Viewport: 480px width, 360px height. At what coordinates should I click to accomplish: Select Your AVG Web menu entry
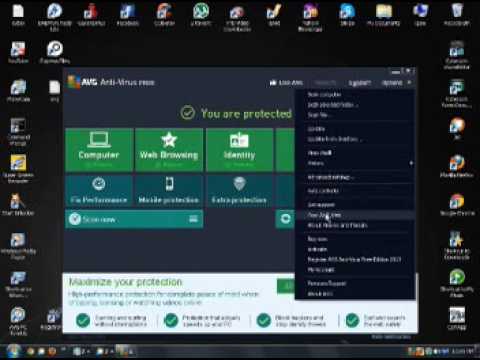click(x=324, y=215)
